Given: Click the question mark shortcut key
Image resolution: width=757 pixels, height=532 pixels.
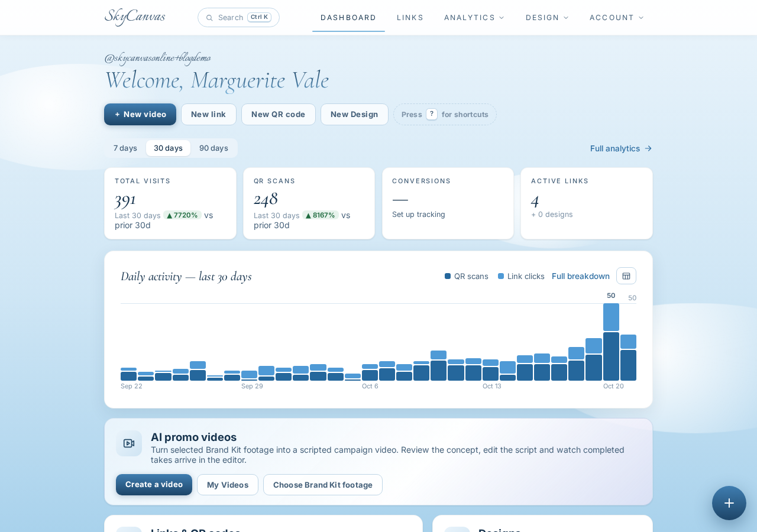Looking at the screenshot, I should pos(432,114).
